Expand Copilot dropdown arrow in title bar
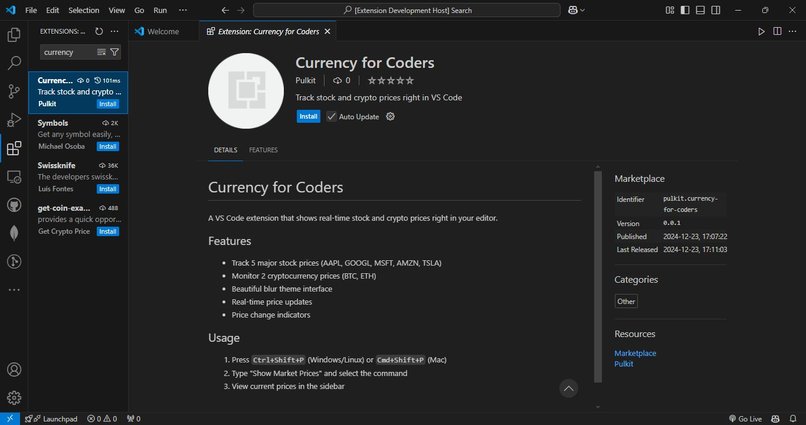The height and width of the screenshot is (425, 806). 582,10
